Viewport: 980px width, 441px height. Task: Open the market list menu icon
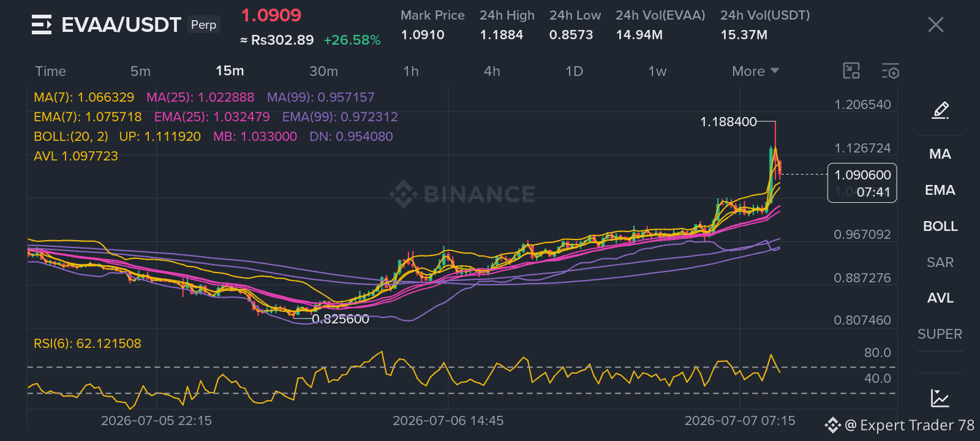click(42, 24)
